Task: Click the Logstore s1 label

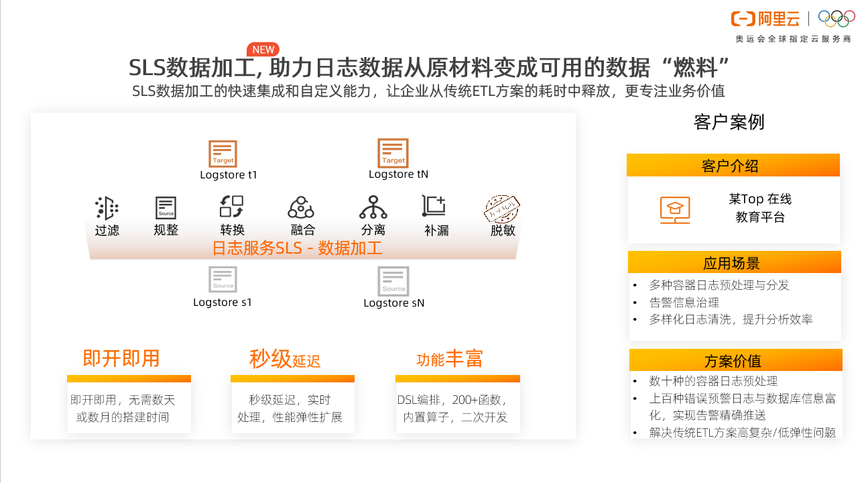Action: [223, 303]
